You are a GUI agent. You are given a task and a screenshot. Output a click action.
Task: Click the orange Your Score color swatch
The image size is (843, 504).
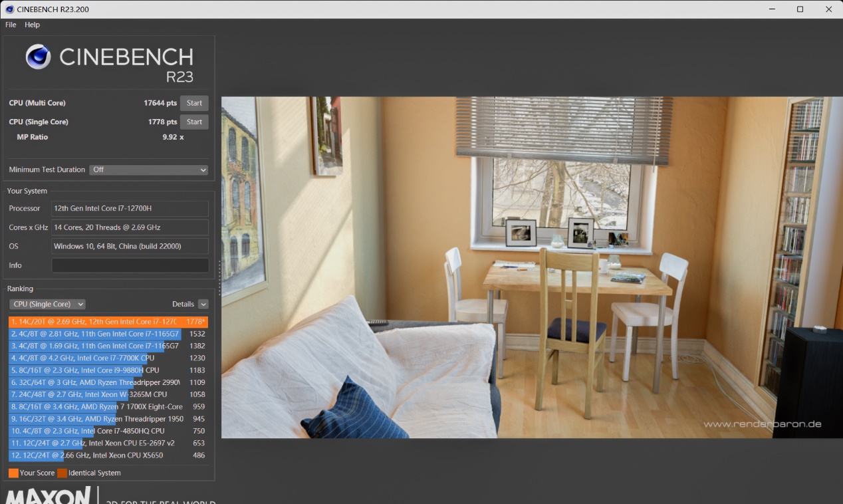click(13, 473)
